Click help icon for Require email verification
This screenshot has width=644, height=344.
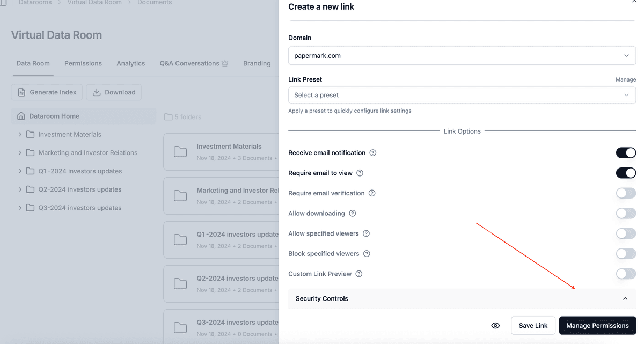click(x=372, y=193)
